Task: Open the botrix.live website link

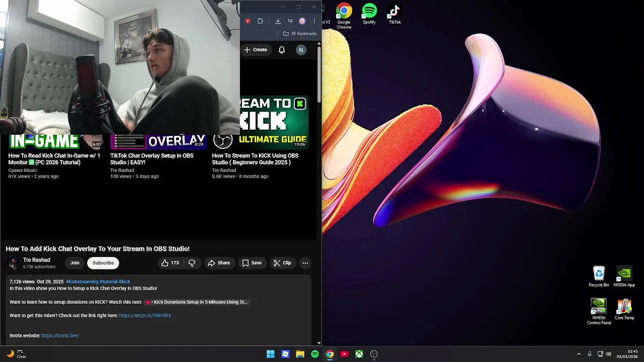Action: click(60, 336)
